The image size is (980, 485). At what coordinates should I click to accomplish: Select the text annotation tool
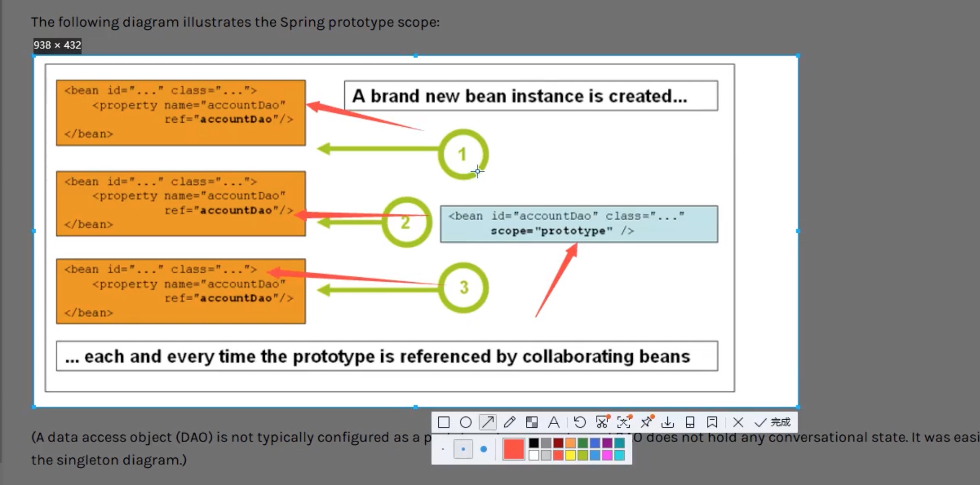point(554,422)
